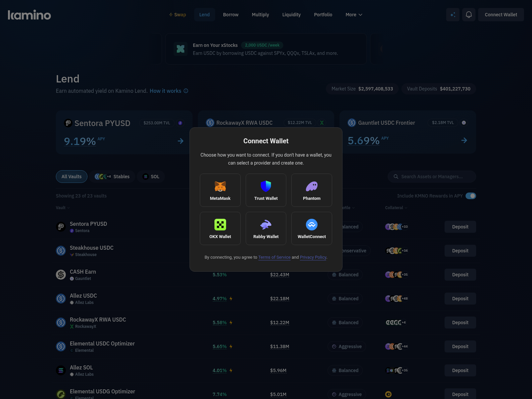
Task: Expand the More navigation menu
Action: 354,15
